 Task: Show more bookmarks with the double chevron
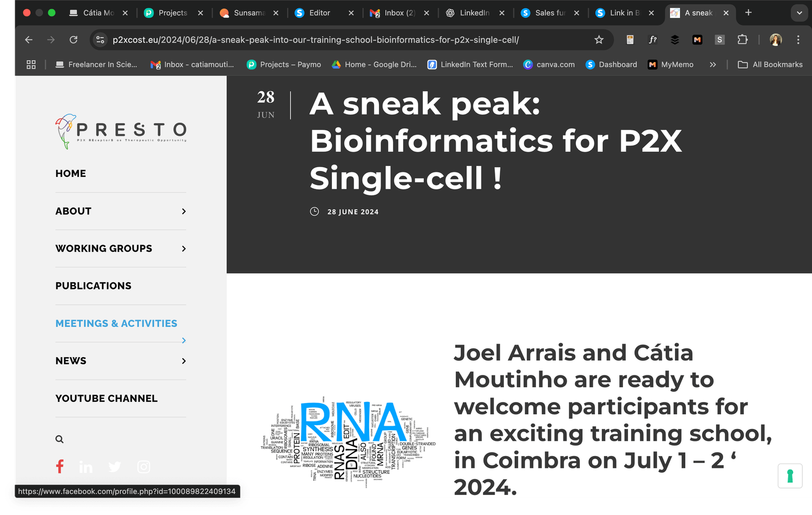point(713,64)
